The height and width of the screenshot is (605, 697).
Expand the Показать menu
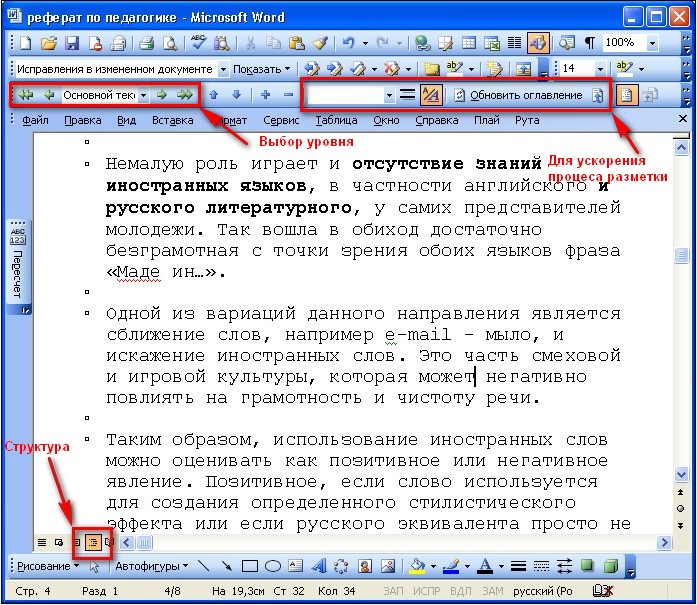[262, 69]
